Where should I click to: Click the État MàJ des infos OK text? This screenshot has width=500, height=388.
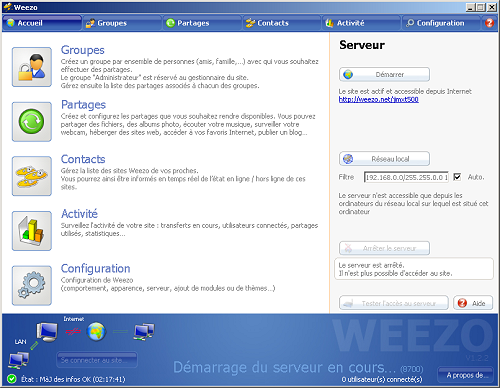(x=73, y=379)
